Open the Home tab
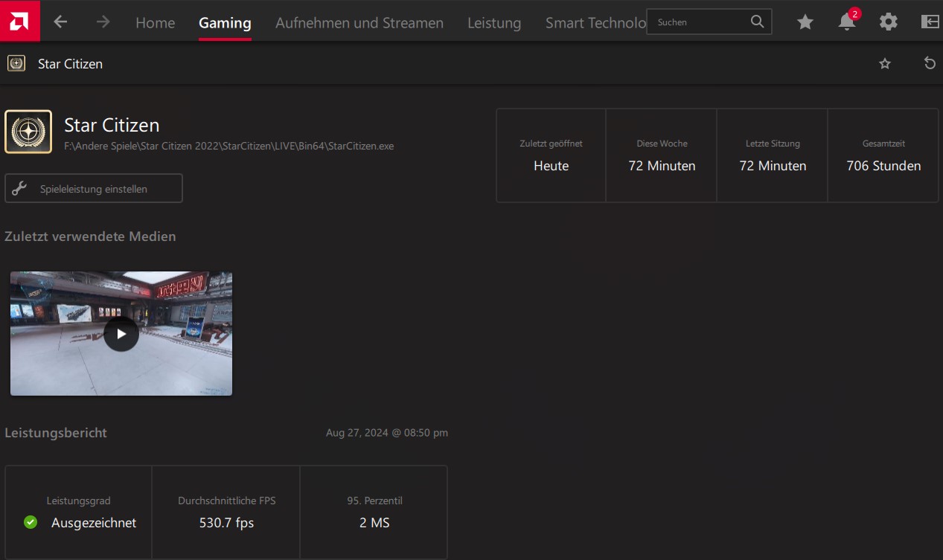 click(155, 23)
